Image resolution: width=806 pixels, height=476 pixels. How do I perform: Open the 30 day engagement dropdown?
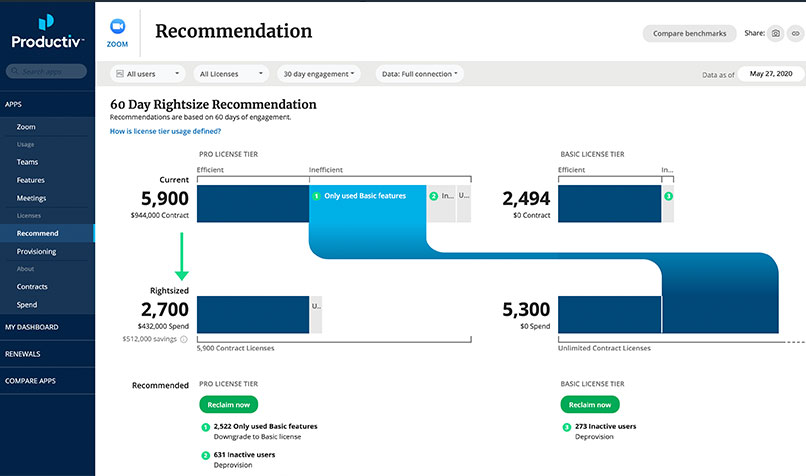coord(319,74)
